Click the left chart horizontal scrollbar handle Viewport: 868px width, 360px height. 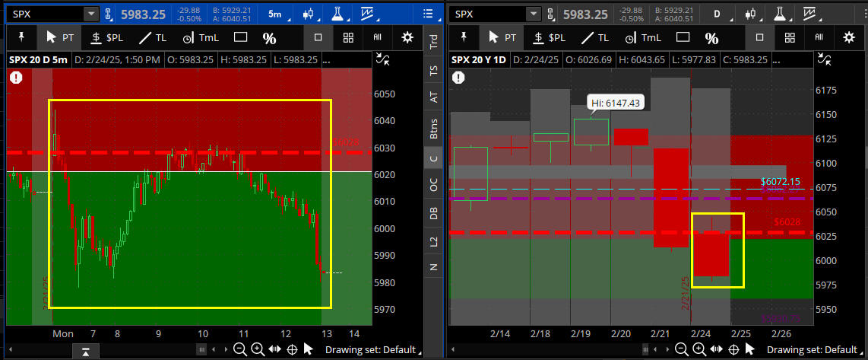pyautogui.click(x=201, y=349)
